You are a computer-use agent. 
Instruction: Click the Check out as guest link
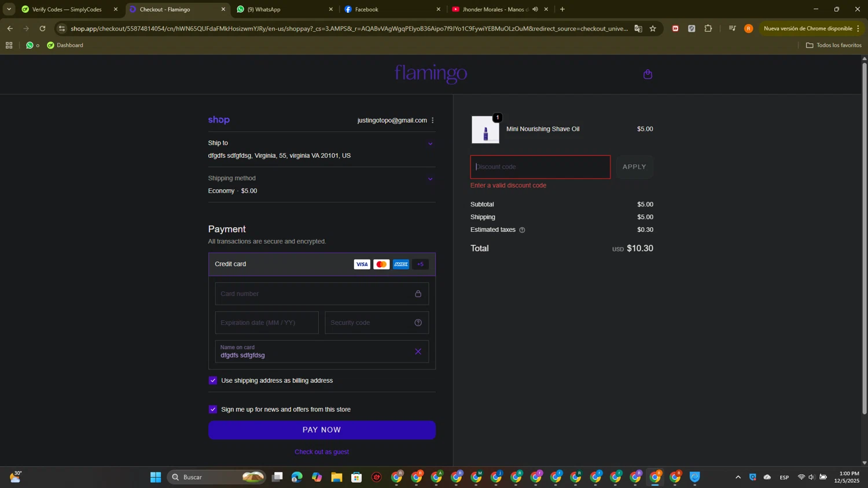coord(322,452)
